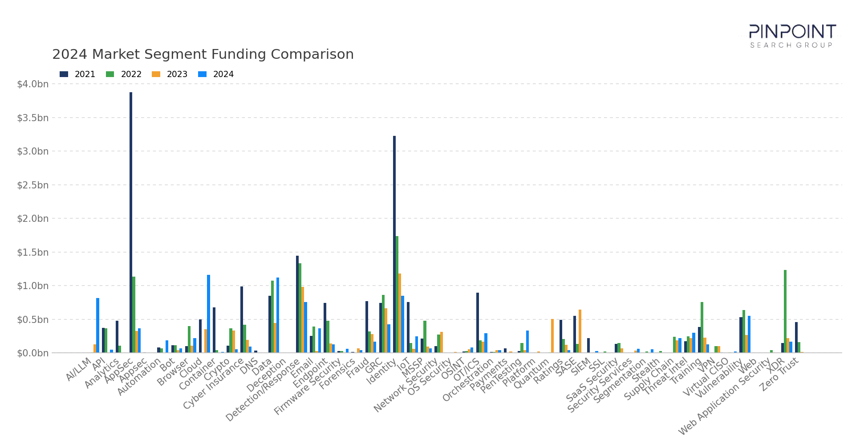Click the Threat Intel x-axis label
Screen dimensions: 868x441
(x=666, y=376)
